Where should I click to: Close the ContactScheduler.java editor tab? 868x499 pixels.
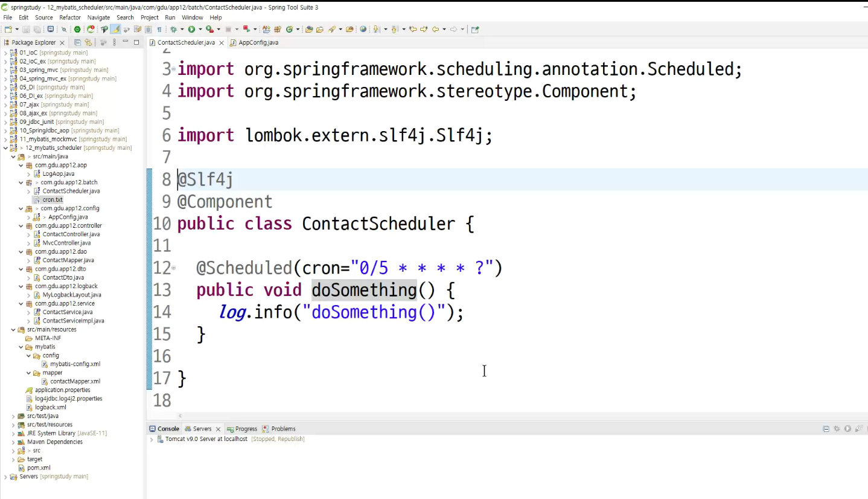coord(222,43)
